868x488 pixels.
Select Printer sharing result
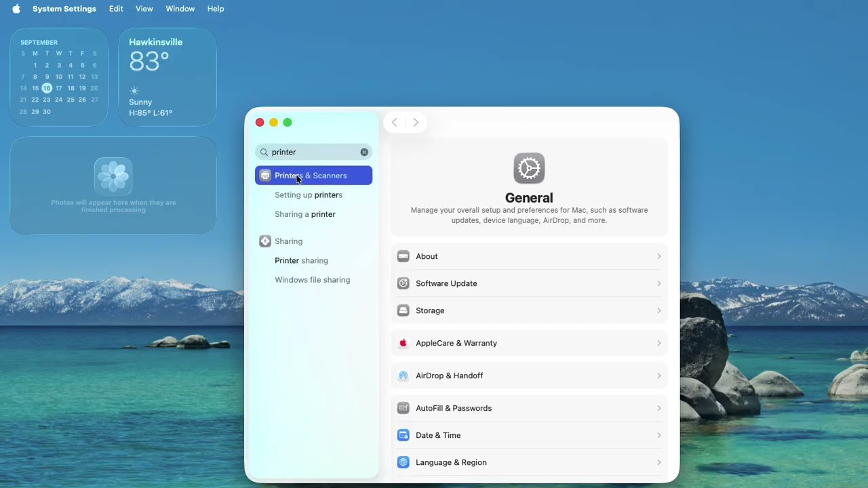tap(301, 260)
